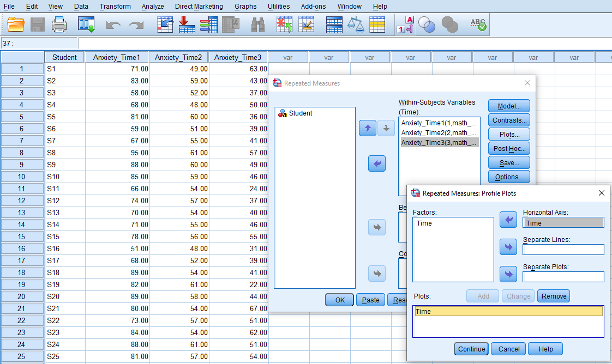Click the Weight Cases scale icon
This screenshot has height=364, width=612.
point(356,25)
